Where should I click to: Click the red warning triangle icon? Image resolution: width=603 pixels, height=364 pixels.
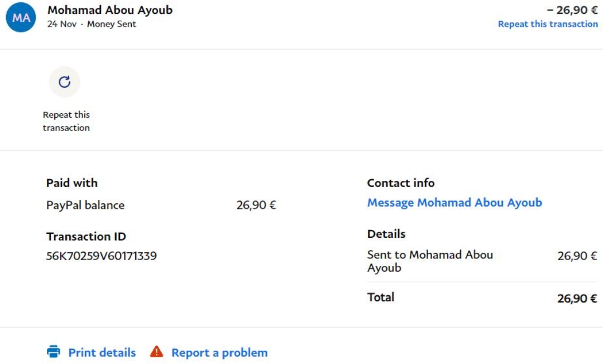pos(157,352)
